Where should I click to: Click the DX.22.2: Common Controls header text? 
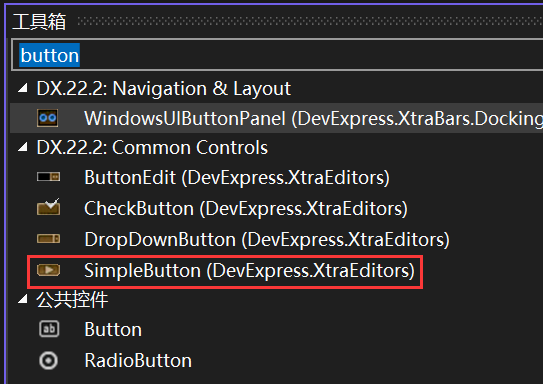[x=152, y=148]
